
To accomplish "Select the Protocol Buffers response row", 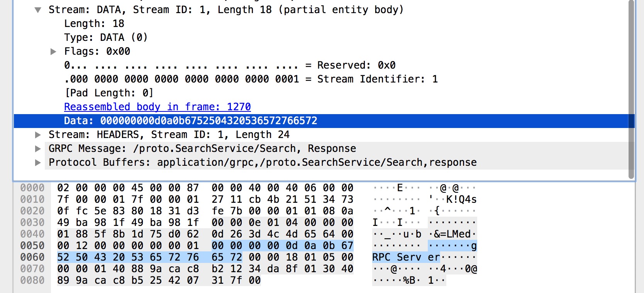I will pyautogui.click(x=263, y=163).
